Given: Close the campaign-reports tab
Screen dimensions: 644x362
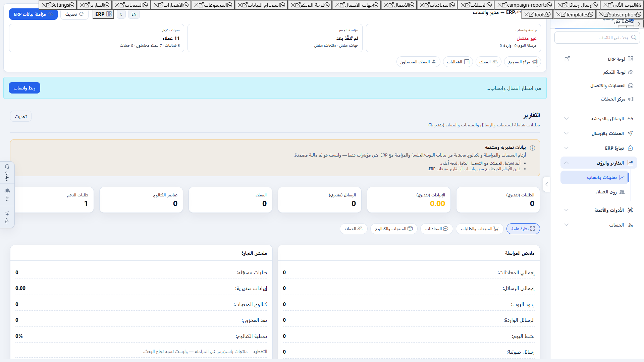Looking at the screenshot, I should pyautogui.click(x=499, y=5).
